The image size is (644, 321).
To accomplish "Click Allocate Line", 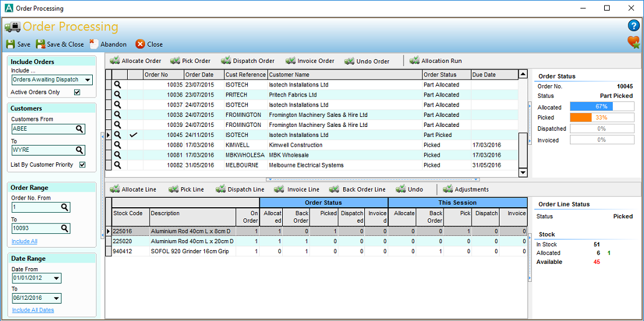I will click(133, 189).
